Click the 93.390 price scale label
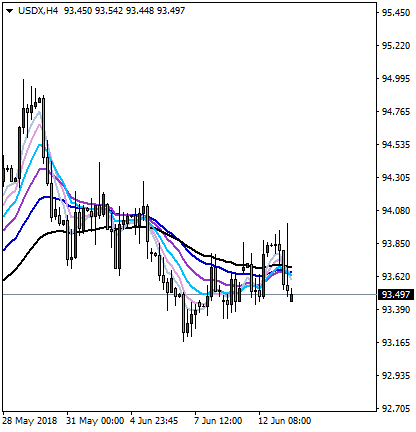The width and height of the screenshot is (416, 432). pyautogui.click(x=396, y=310)
